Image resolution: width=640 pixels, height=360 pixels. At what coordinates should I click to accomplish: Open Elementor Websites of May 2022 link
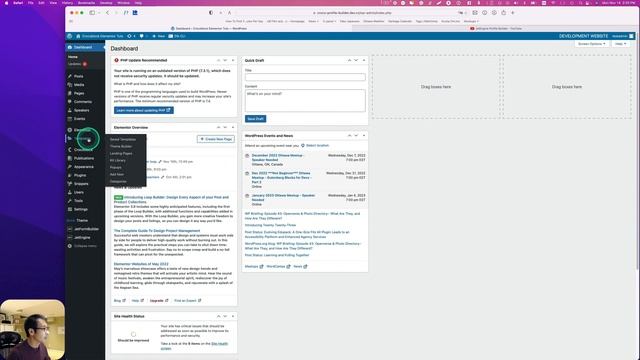[x=141, y=264]
